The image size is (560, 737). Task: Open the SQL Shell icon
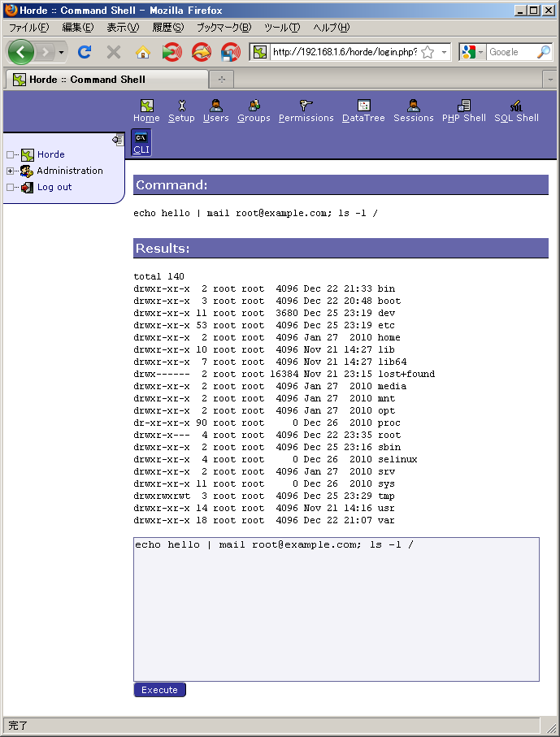pos(516,106)
